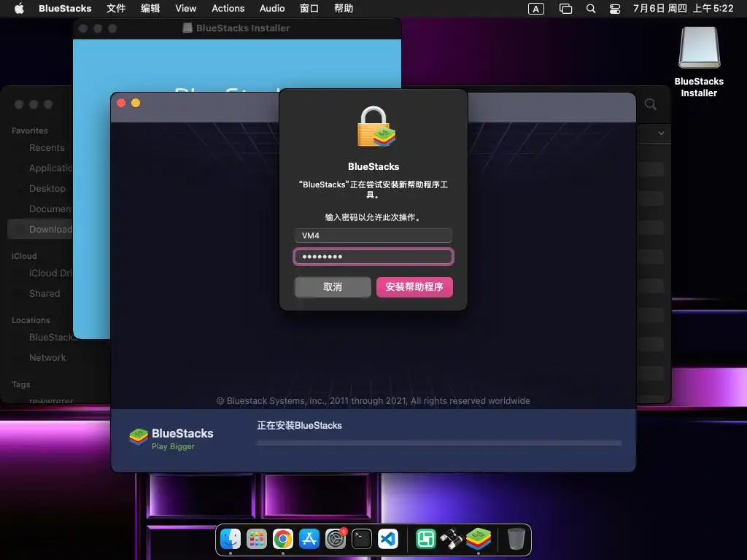Open Launchpad from the Dock

(257, 539)
